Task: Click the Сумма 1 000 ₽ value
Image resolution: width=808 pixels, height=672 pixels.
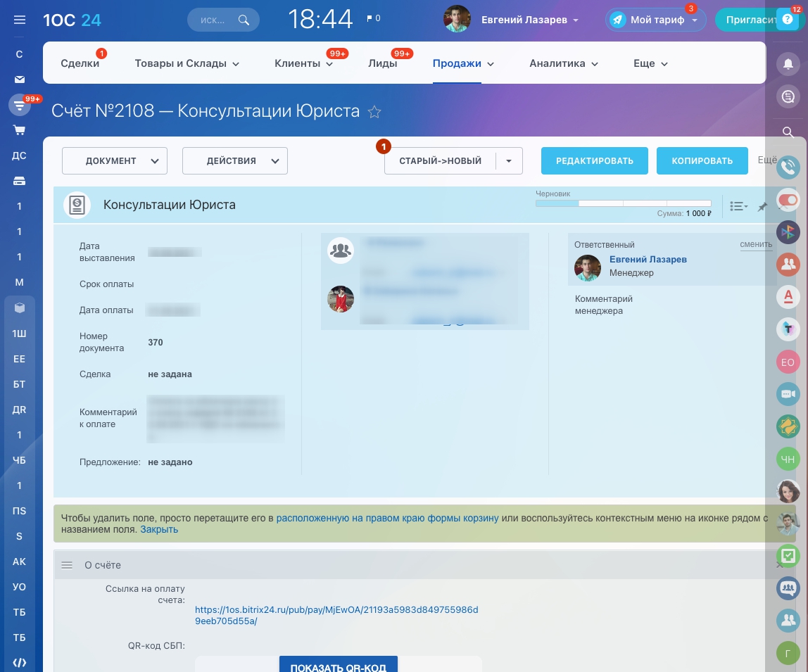Action: point(699,213)
